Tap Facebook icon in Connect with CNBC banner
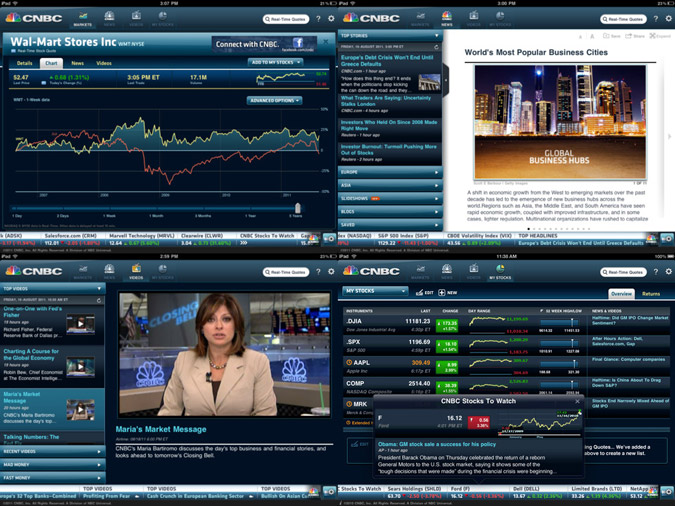Viewport: 675px width, 506px height. (298, 43)
